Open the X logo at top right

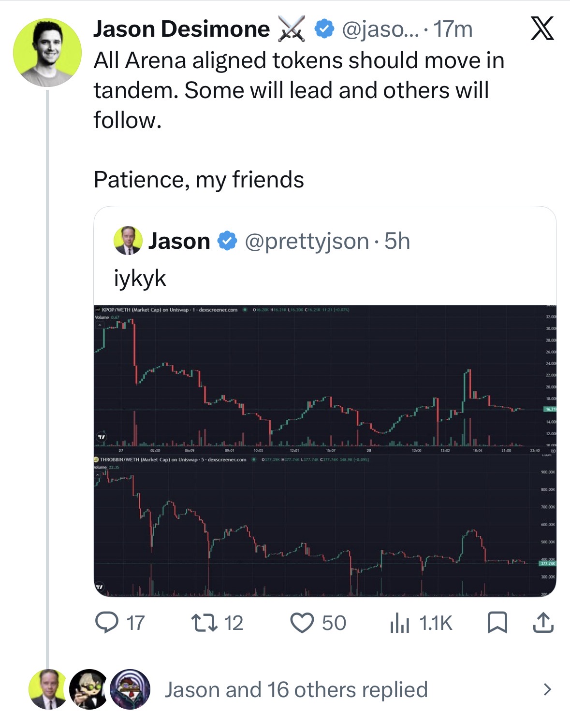(542, 29)
